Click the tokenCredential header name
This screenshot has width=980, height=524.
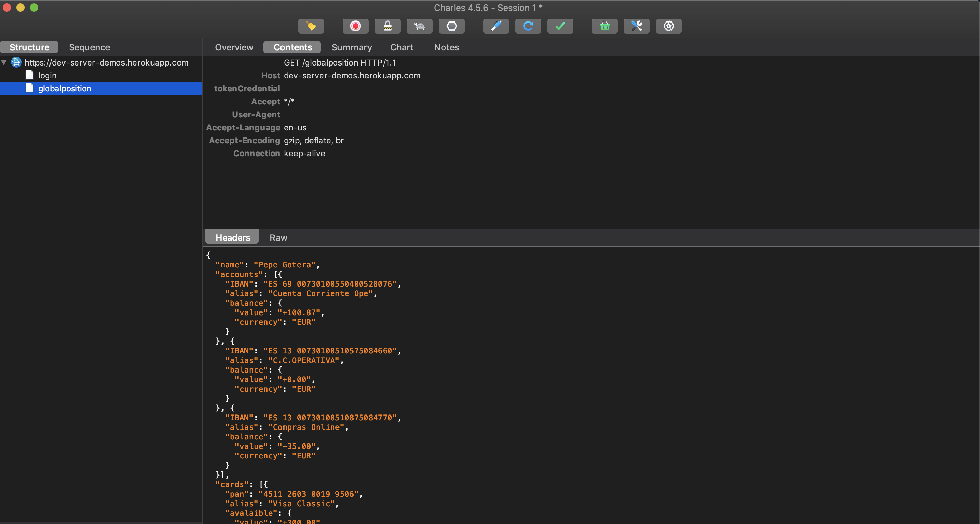(x=247, y=88)
